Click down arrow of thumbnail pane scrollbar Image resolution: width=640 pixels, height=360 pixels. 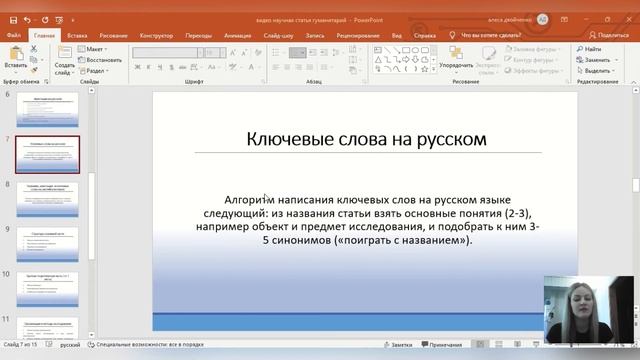[x=91, y=335]
